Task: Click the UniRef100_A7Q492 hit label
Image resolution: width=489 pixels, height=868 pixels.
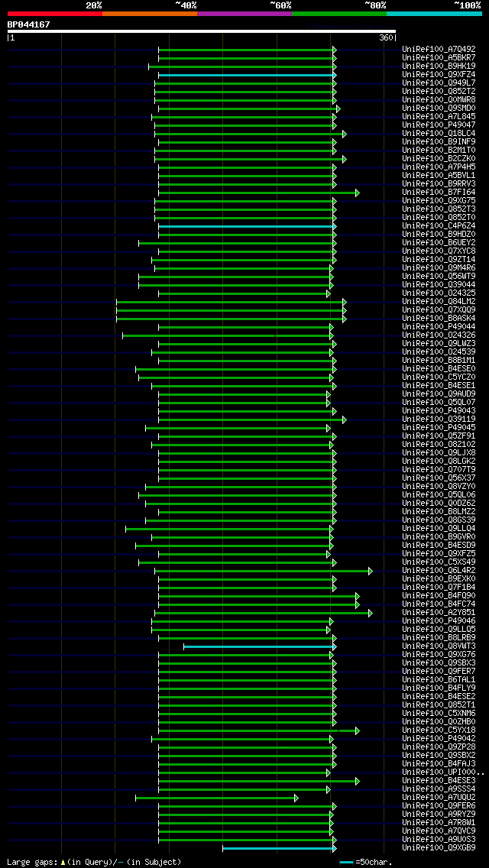Action: [x=439, y=49]
